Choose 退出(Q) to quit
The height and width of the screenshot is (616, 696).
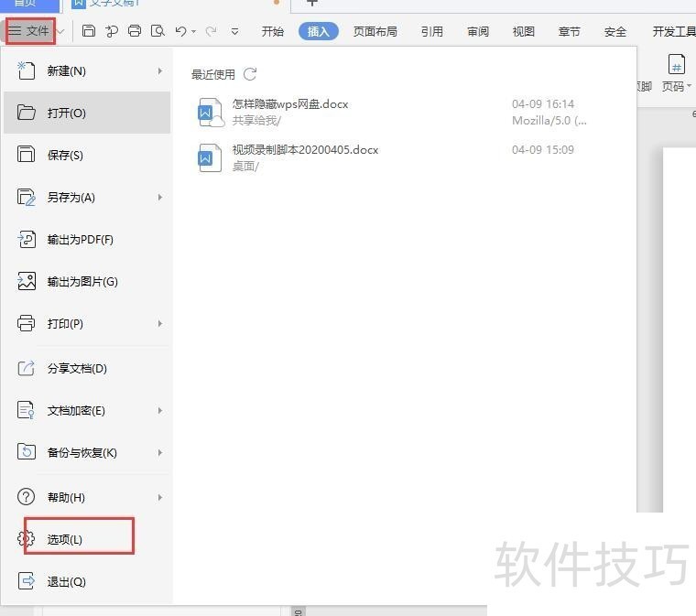click(x=87, y=581)
